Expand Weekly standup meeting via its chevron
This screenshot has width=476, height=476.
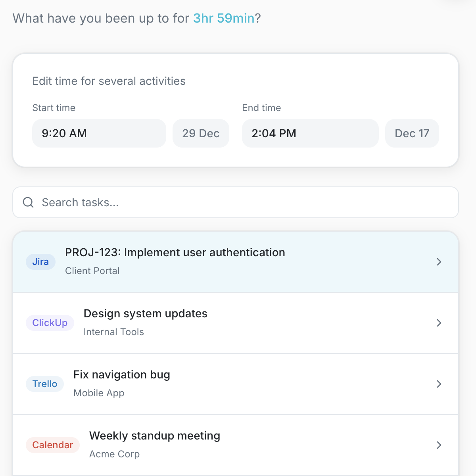[x=439, y=445]
